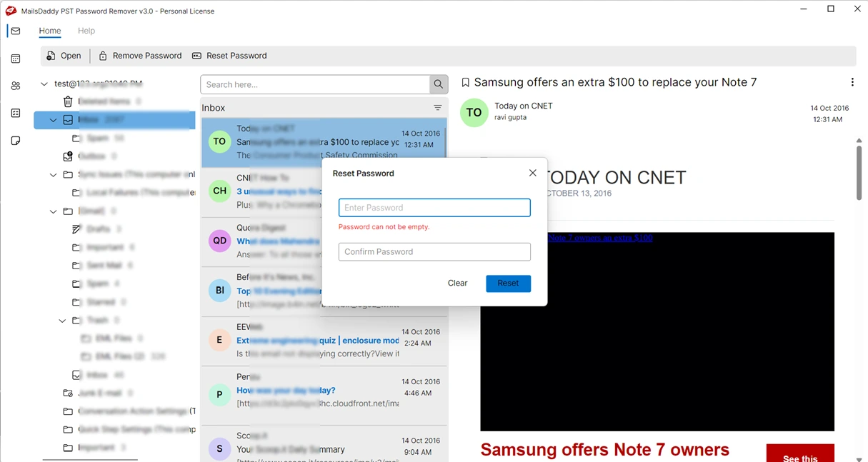Click Remove Password in the toolbar

pos(140,56)
